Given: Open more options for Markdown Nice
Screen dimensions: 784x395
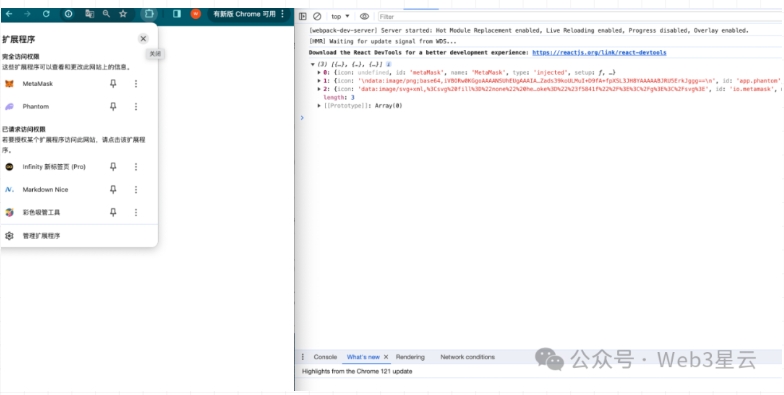Looking at the screenshot, I should [x=136, y=190].
